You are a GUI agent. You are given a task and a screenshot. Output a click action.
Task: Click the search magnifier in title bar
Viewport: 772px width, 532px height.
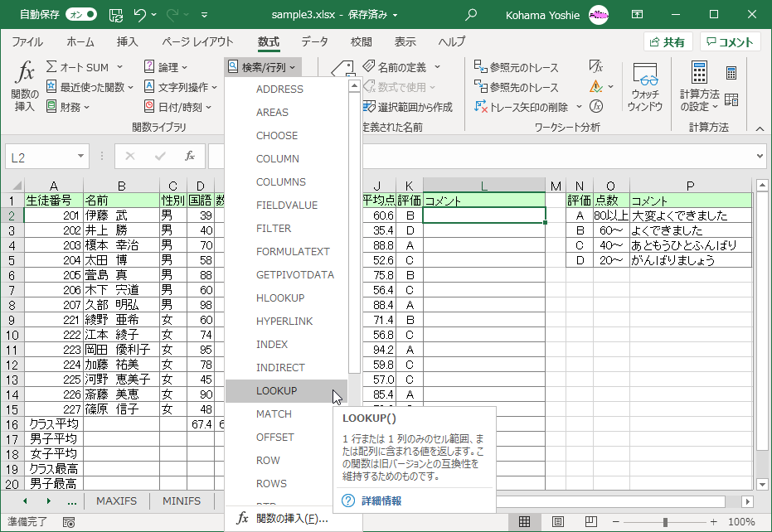[472, 15]
